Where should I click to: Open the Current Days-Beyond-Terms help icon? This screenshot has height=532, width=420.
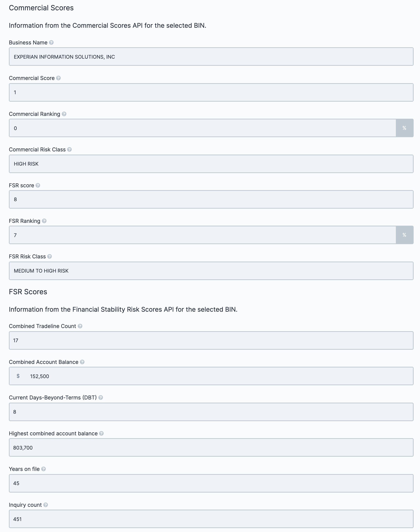(101, 398)
